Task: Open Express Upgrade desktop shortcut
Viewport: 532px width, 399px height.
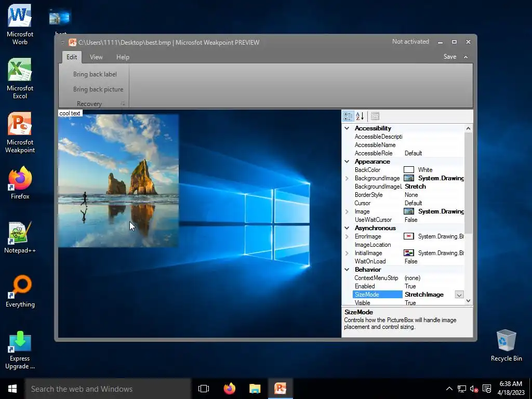Action: (x=20, y=350)
